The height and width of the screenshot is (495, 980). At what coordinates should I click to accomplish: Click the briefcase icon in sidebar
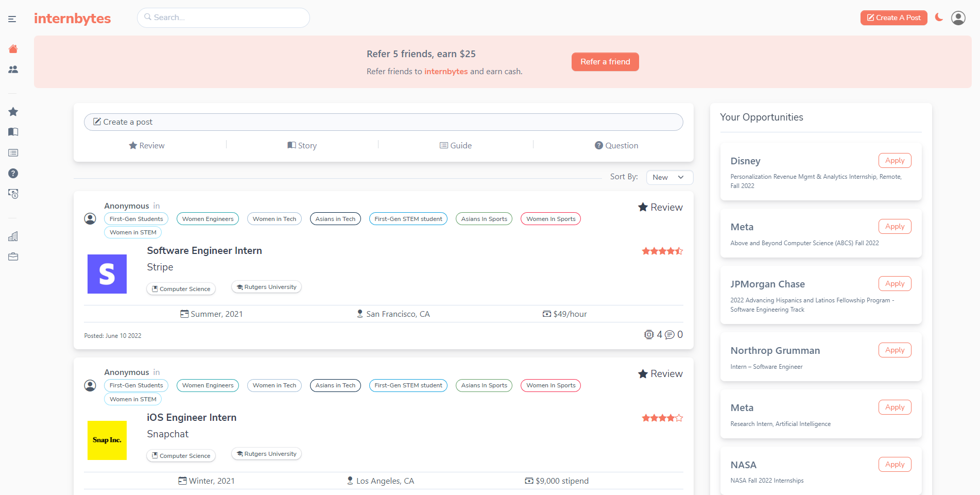13,257
